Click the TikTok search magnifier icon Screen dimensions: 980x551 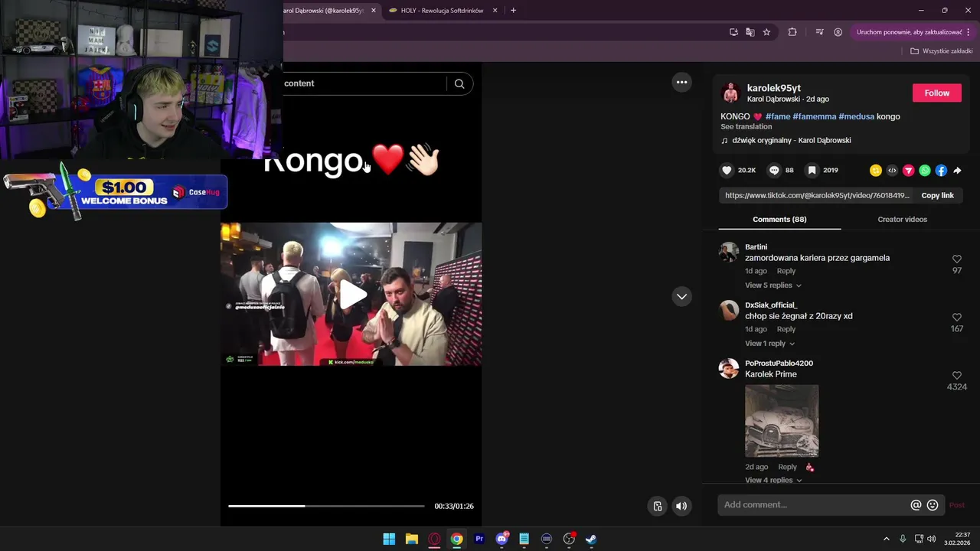(x=459, y=83)
